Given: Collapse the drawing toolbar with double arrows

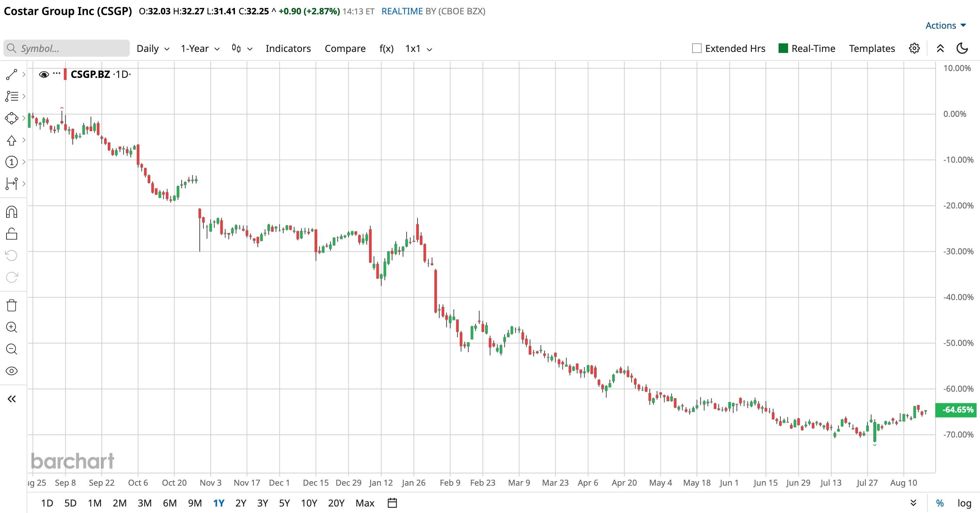Looking at the screenshot, I should coord(11,399).
